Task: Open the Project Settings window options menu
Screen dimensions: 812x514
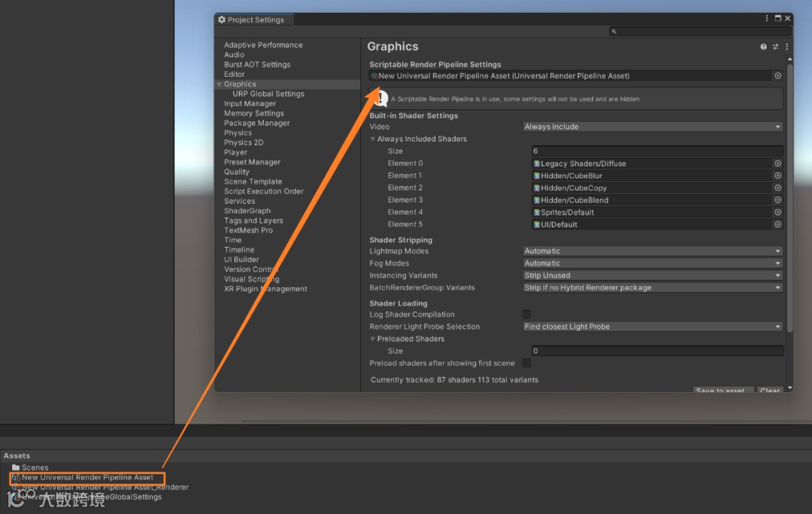Action: click(767, 18)
